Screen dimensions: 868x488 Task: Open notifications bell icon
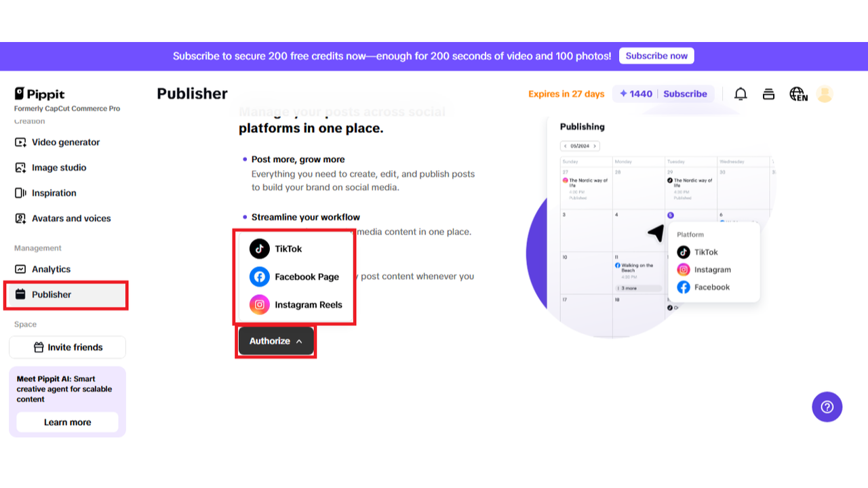tap(741, 94)
